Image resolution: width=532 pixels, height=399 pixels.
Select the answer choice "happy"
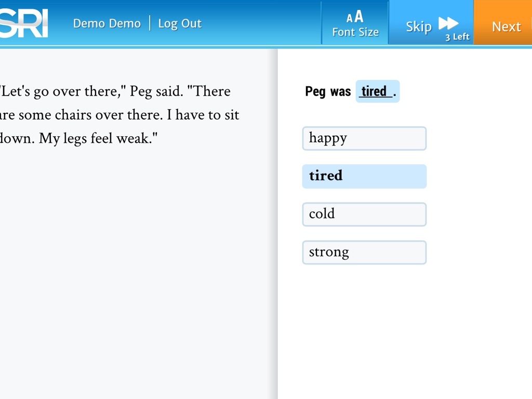coord(364,138)
